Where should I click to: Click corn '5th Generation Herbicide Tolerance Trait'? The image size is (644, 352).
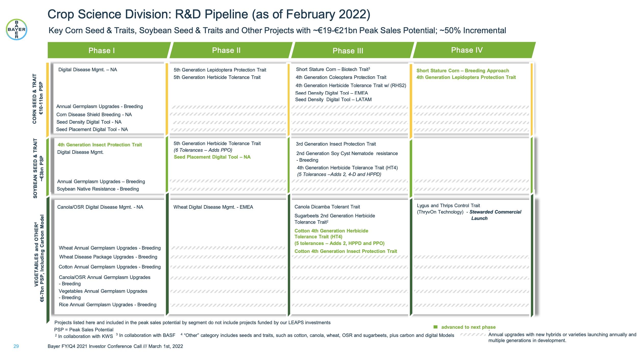(x=217, y=77)
